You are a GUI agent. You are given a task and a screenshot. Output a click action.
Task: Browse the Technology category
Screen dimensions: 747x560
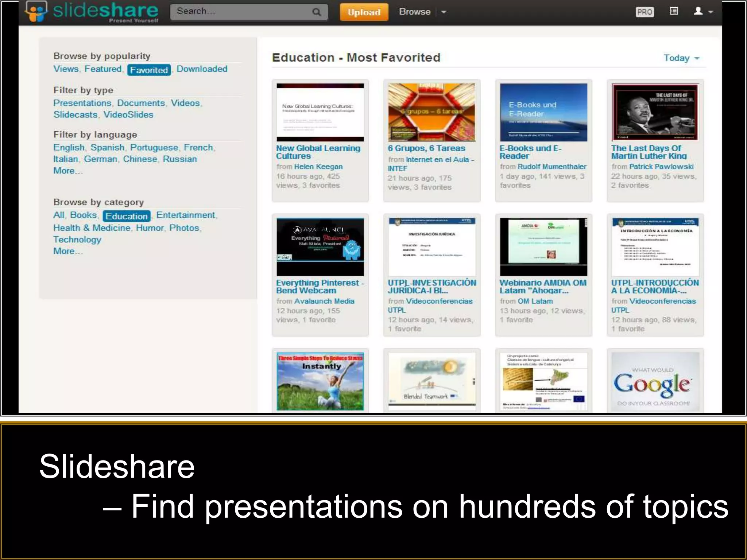click(77, 240)
